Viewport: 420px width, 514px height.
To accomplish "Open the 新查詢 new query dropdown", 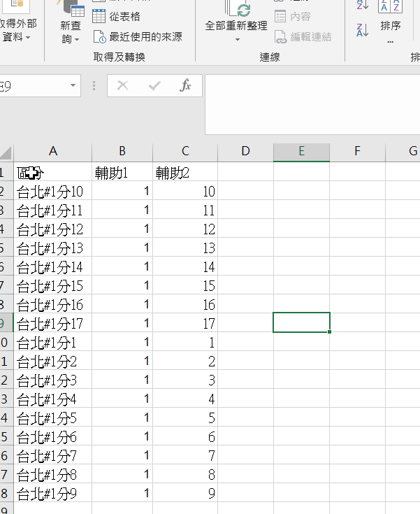I will [70, 32].
